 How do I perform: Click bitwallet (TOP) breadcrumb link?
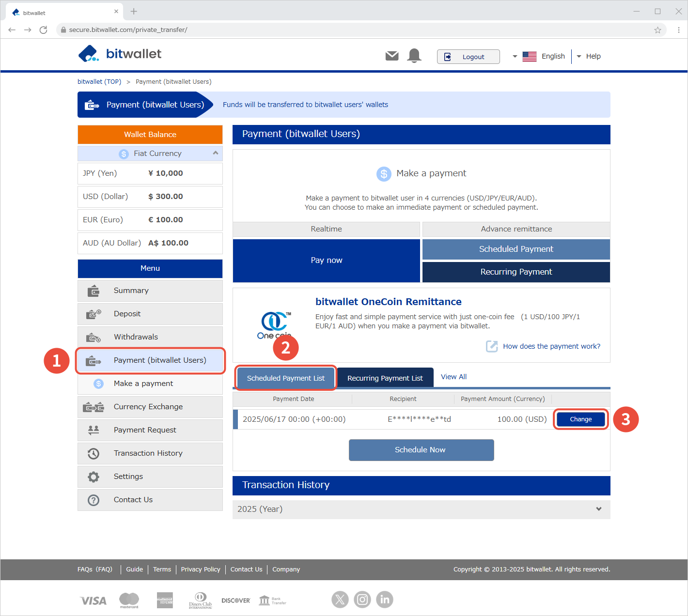(99, 82)
